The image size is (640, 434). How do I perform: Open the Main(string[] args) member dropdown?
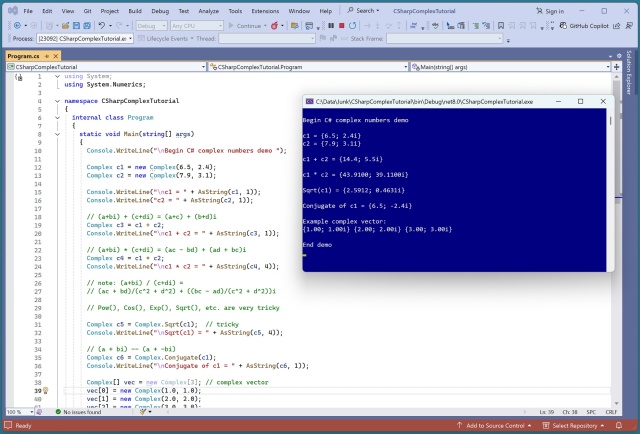tap(511, 67)
